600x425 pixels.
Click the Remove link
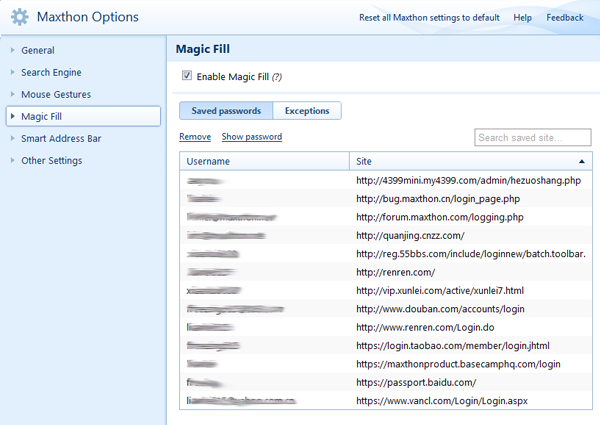195,137
